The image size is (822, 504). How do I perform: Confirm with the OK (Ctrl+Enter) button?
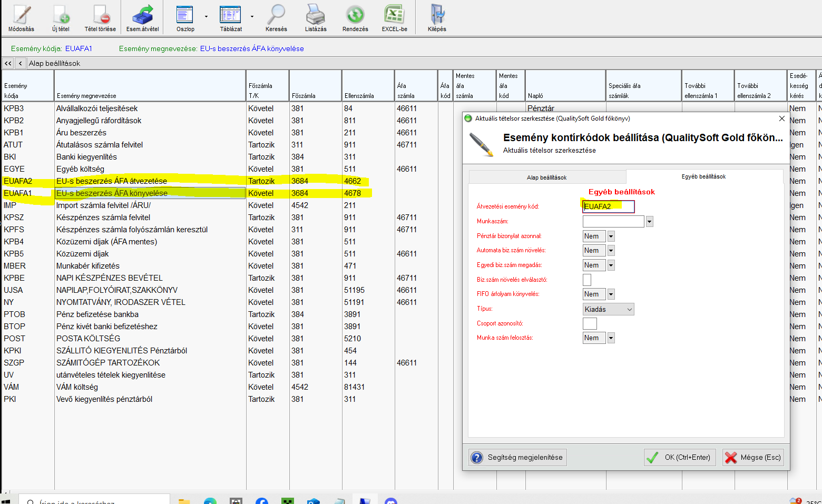[679, 457]
